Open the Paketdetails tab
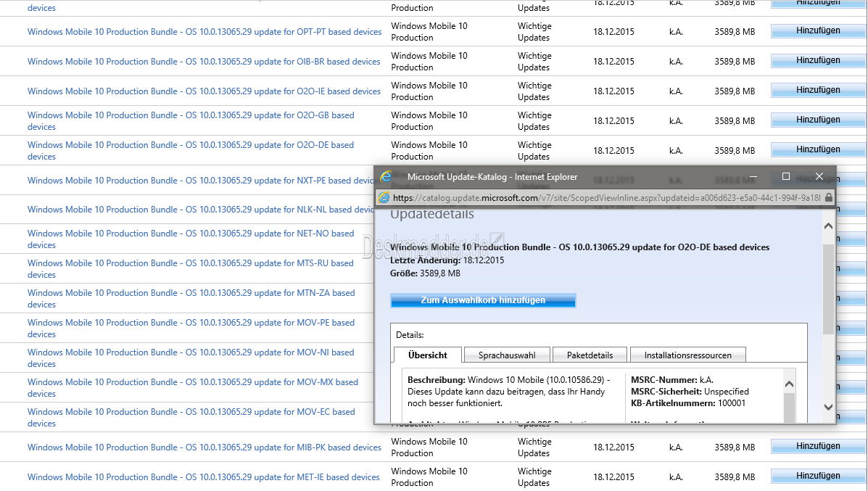The height and width of the screenshot is (491, 868). (590, 355)
